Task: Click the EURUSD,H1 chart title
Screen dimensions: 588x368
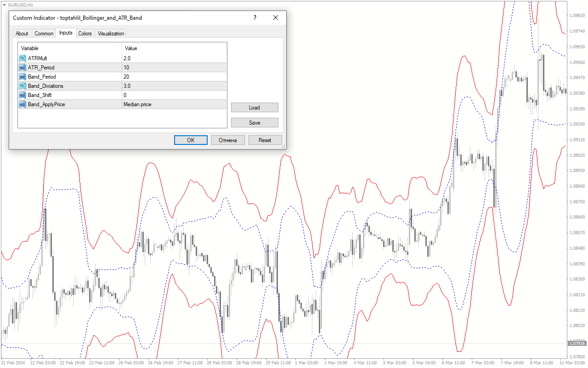Action: (21, 5)
